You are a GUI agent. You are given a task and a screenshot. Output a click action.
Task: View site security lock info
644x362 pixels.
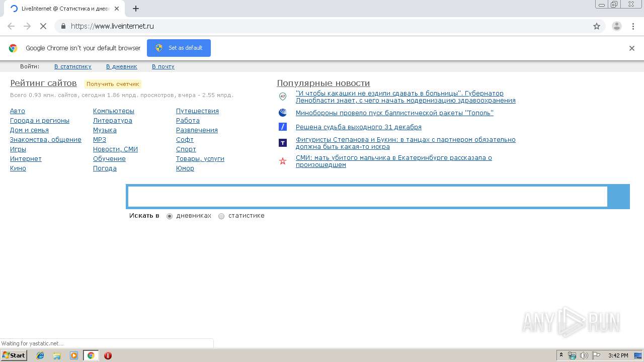(63, 26)
